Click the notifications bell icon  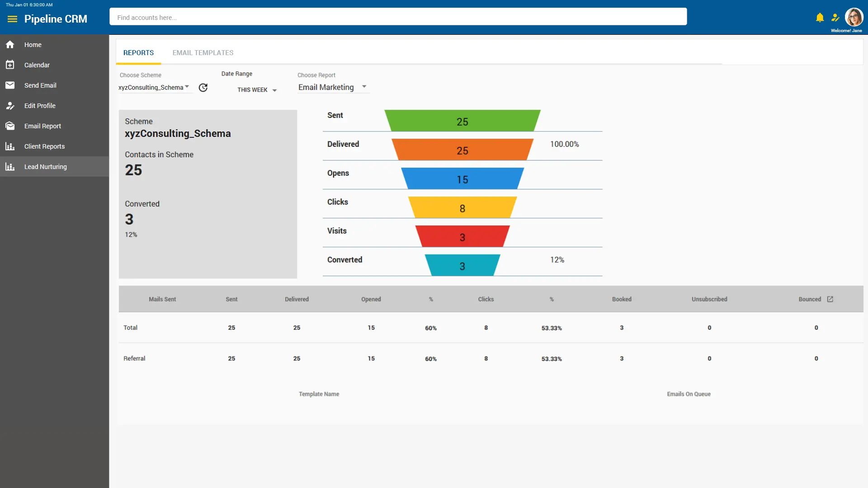click(819, 17)
